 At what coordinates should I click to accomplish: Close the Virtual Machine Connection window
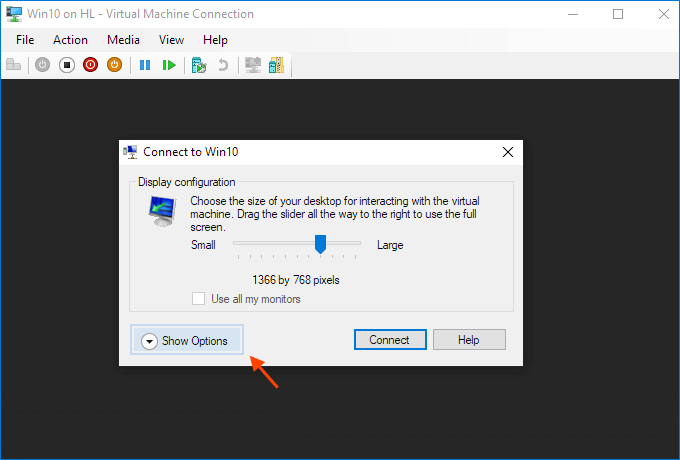664,14
